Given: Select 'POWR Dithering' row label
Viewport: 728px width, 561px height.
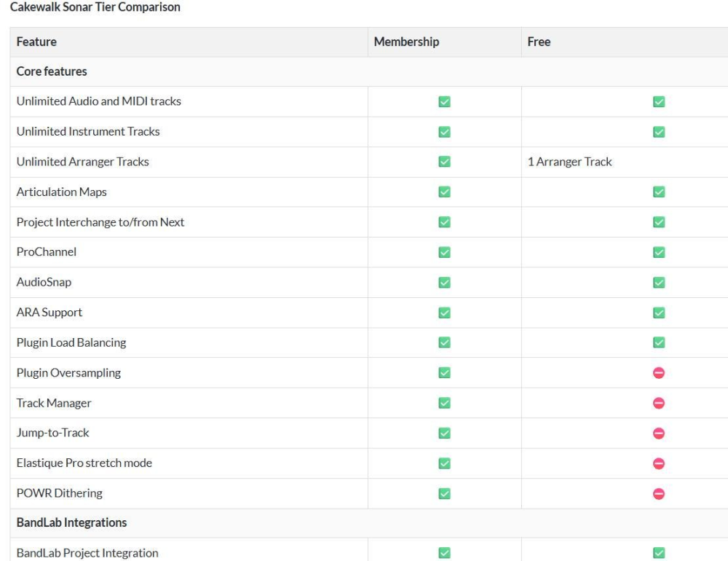Looking at the screenshot, I should (x=60, y=493).
